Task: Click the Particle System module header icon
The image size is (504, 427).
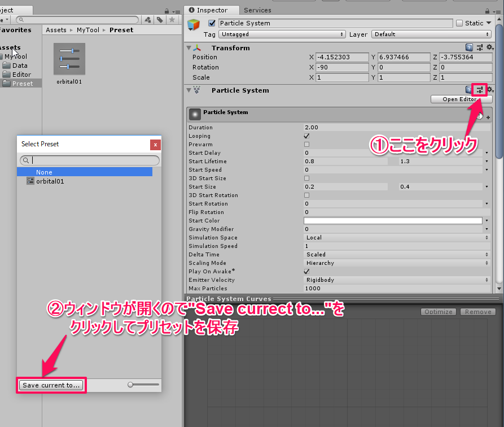Action: pos(195,114)
